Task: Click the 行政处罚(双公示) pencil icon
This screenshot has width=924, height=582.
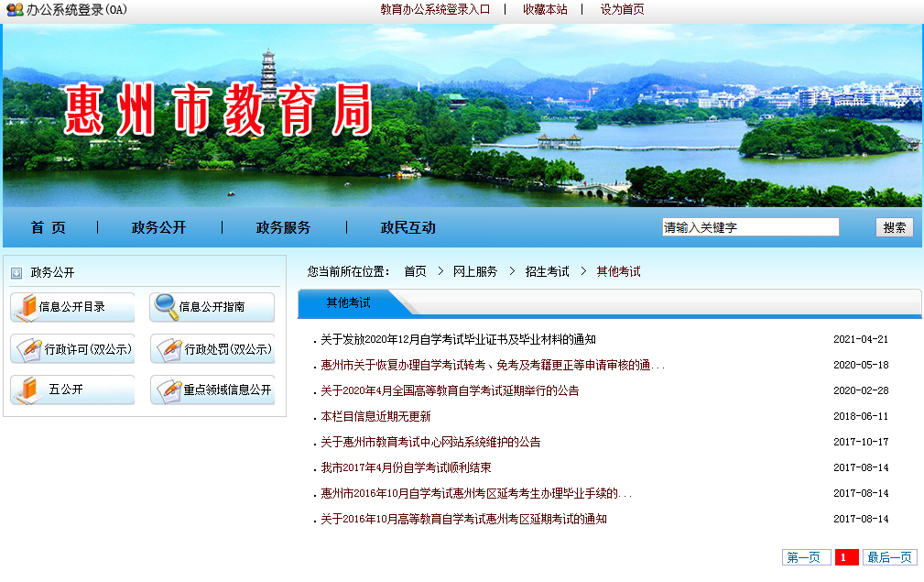Action: click(169, 349)
